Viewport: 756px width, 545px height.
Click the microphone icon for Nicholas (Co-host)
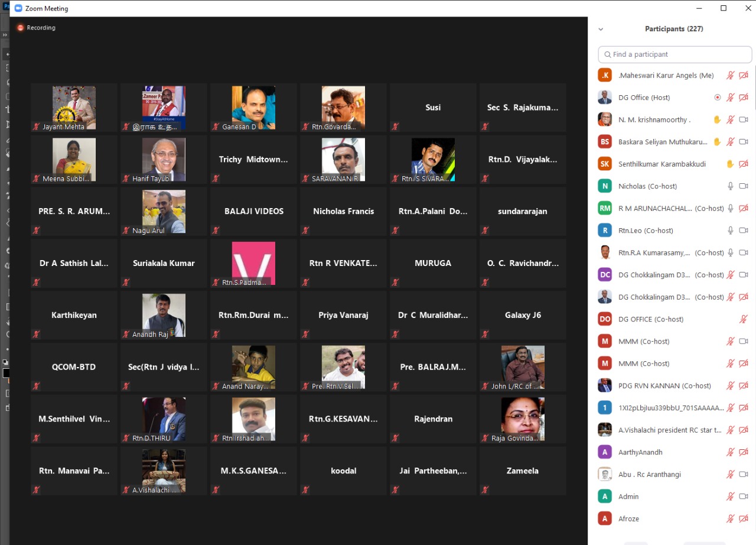tap(730, 186)
